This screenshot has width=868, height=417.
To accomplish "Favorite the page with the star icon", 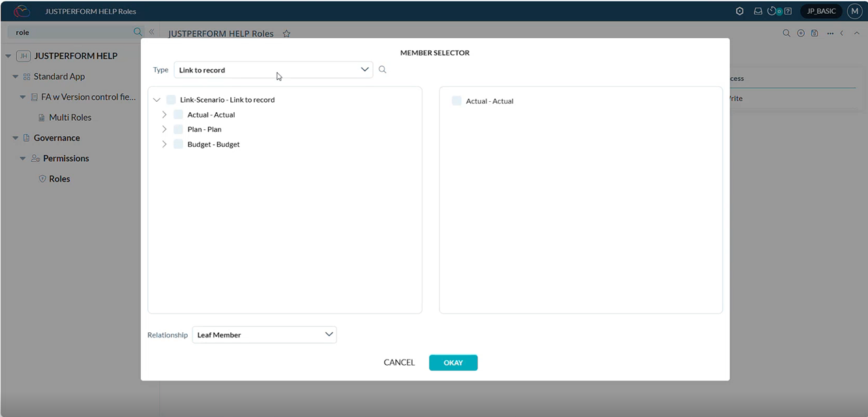I will tap(286, 34).
